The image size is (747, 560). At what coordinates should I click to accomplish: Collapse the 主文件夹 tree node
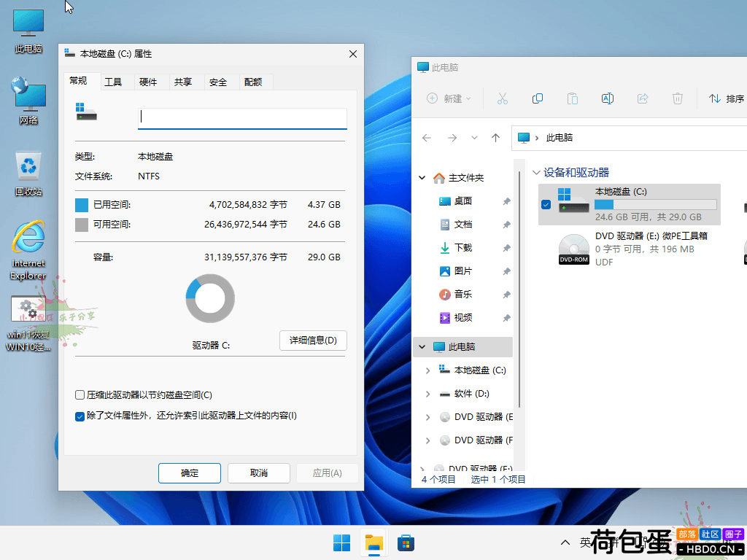pyautogui.click(x=422, y=178)
